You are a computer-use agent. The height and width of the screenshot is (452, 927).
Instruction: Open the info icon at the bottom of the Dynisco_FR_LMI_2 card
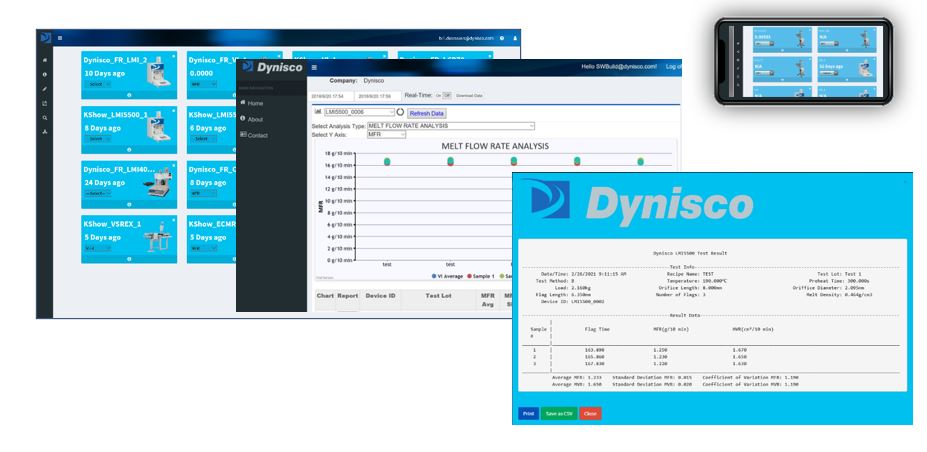pyautogui.click(x=129, y=95)
